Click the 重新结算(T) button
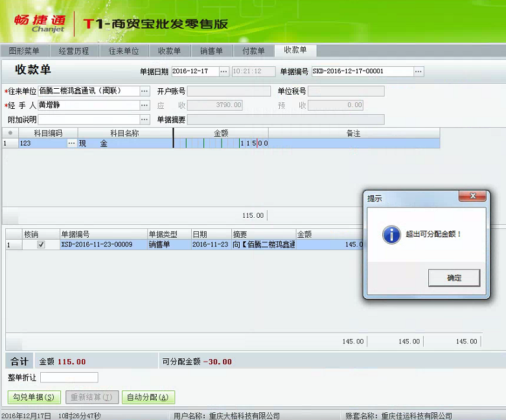Image resolution: width=506 pixels, height=420 pixels. coord(92,397)
